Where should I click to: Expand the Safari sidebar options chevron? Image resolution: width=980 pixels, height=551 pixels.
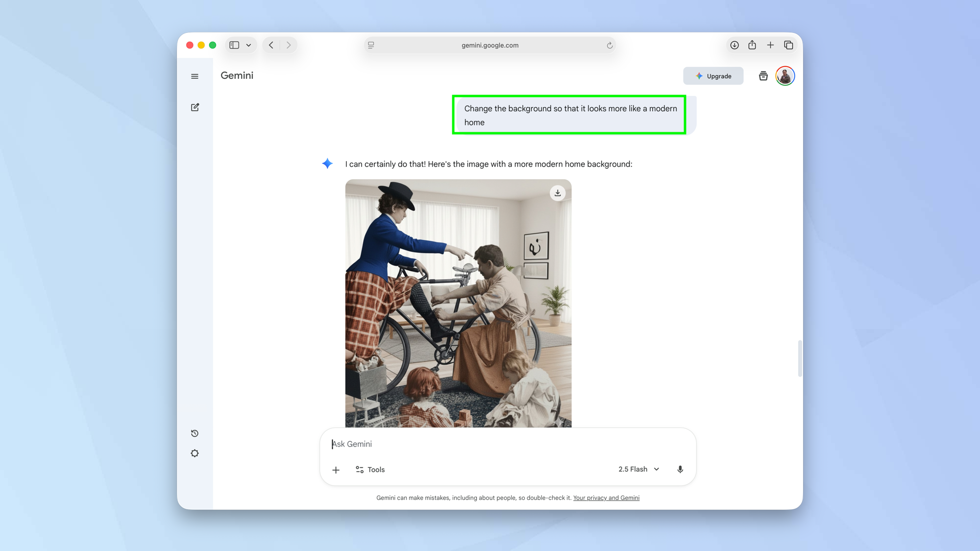[x=248, y=45]
